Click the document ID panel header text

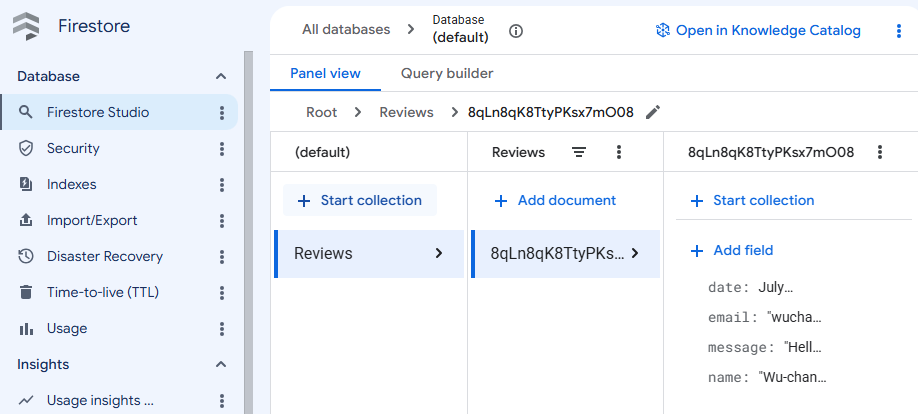pos(771,153)
